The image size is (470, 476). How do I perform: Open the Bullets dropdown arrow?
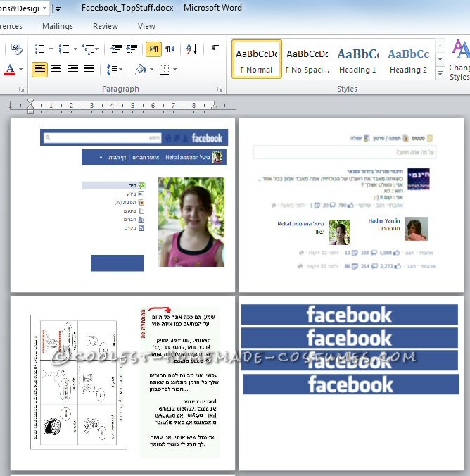click(x=51, y=49)
